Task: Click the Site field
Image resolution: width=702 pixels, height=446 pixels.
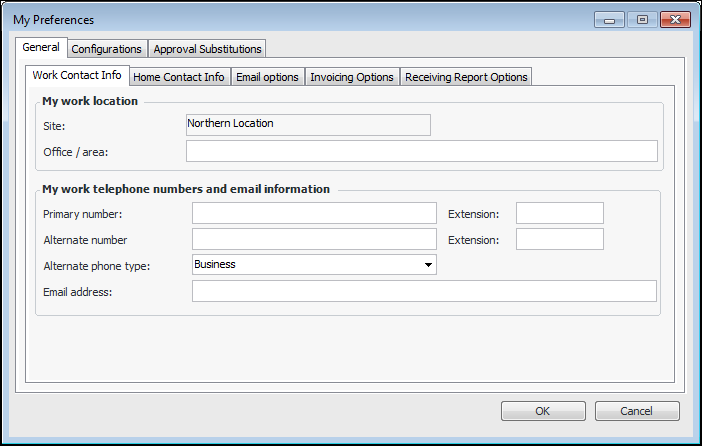Action: [x=308, y=124]
